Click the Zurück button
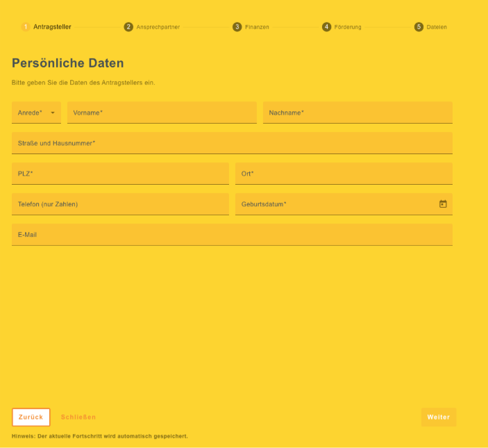 pyautogui.click(x=31, y=417)
